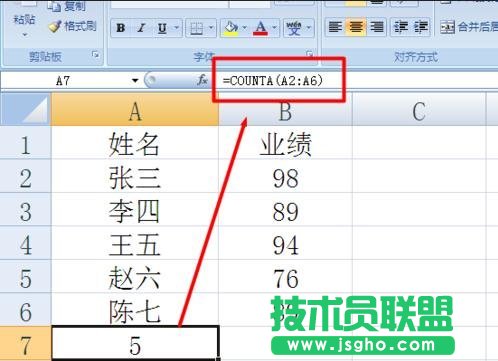Open the borders dropdown arrow
The height and width of the screenshot is (361, 498).
(211, 28)
